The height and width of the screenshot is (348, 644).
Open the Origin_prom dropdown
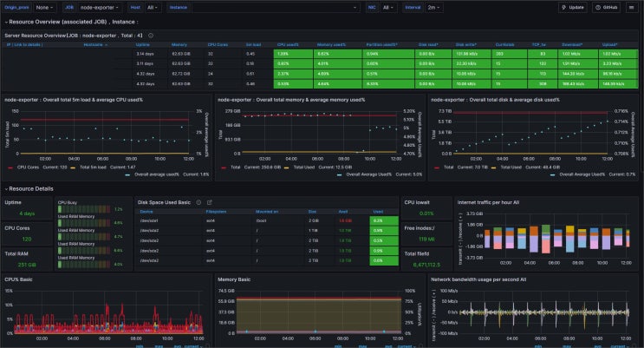pyautogui.click(x=43, y=7)
